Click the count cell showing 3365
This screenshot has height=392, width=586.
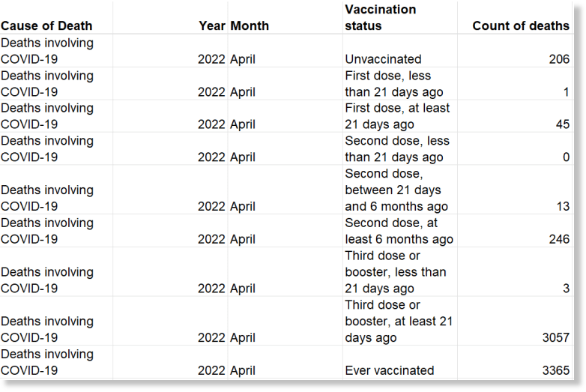coord(516,362)
